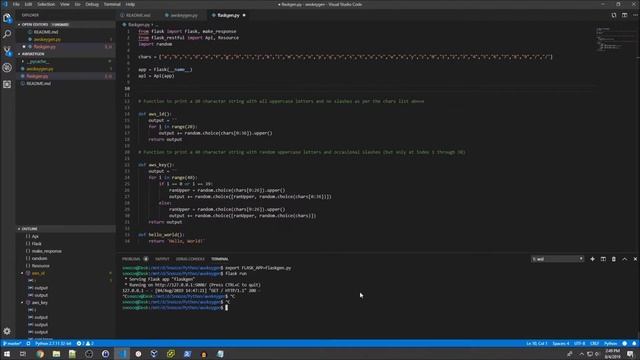Open the Help menu
640x360 pixels.
[x=130, y=4]
